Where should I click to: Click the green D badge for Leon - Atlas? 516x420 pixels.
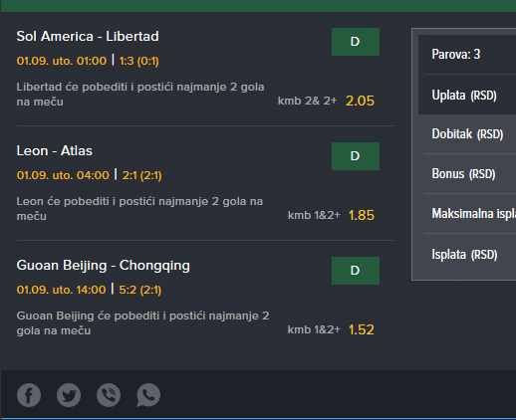tap(356, 156)
